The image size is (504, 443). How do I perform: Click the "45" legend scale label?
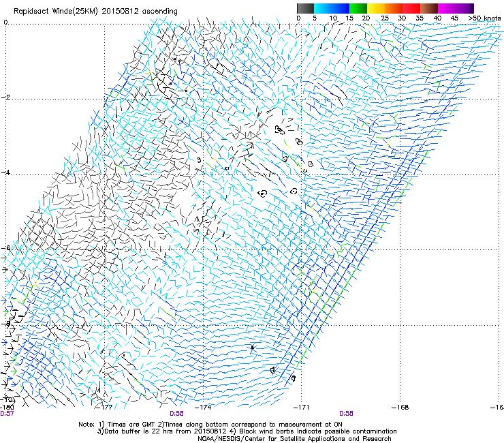point(454,18)
